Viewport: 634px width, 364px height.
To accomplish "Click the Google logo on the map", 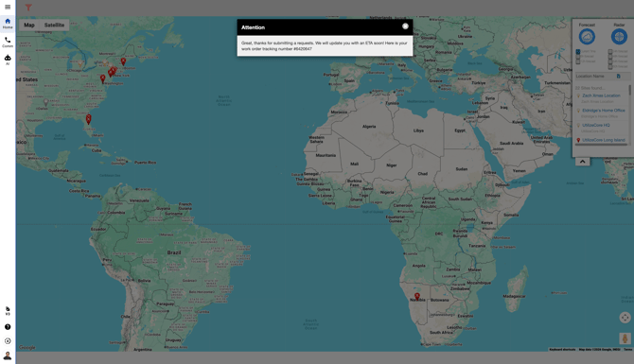I will tap(27, 347).
